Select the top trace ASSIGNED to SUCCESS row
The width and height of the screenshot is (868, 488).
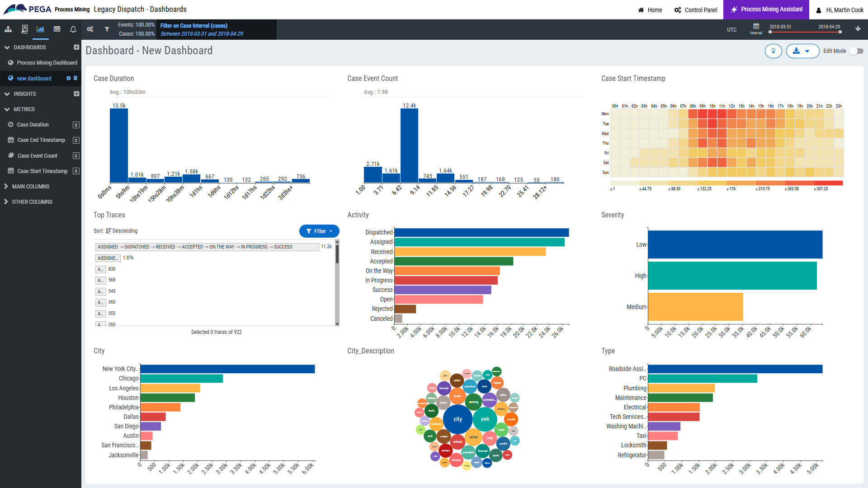207,247
